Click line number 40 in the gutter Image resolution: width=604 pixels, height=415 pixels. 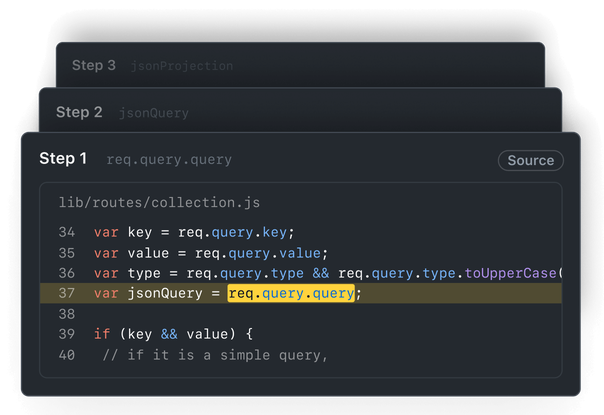point(67,355)
